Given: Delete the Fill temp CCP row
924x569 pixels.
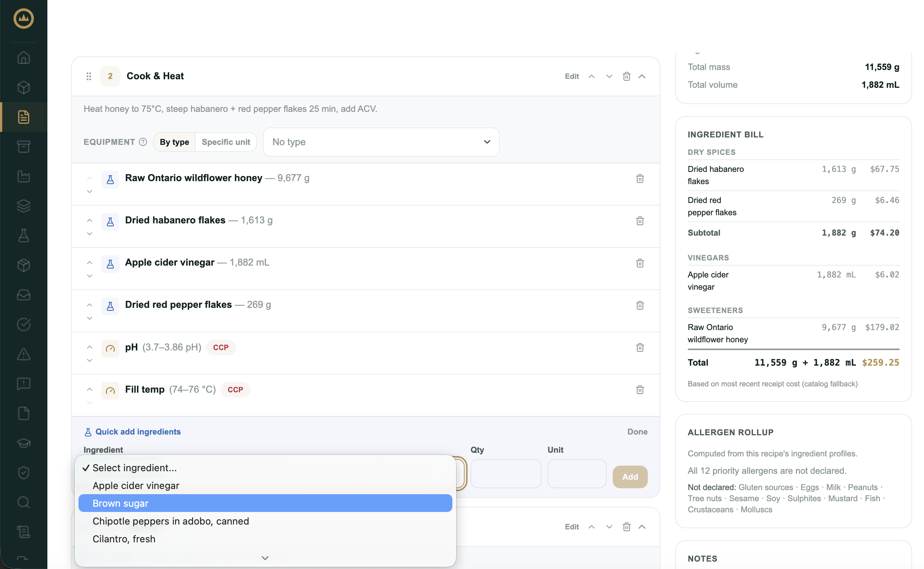Looking at the screenshot, I should click(640, 389).
